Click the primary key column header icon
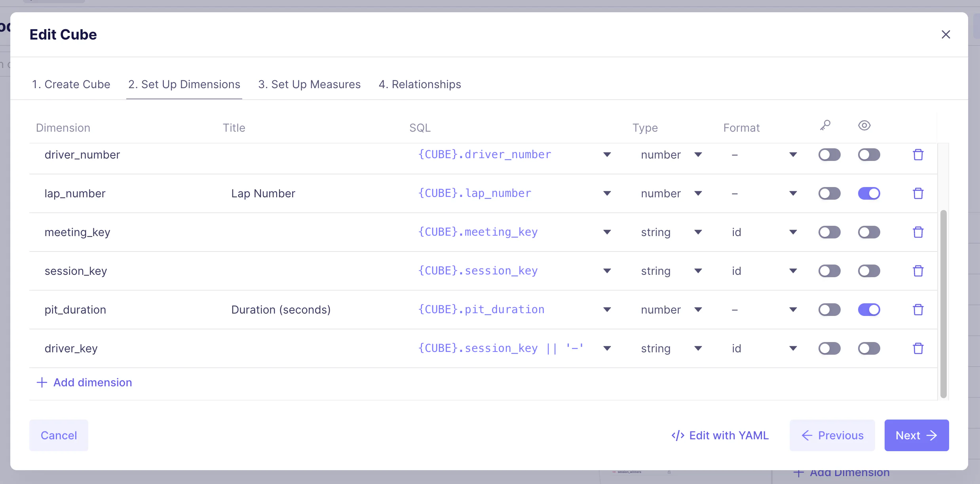 click(x=825, y=126)
